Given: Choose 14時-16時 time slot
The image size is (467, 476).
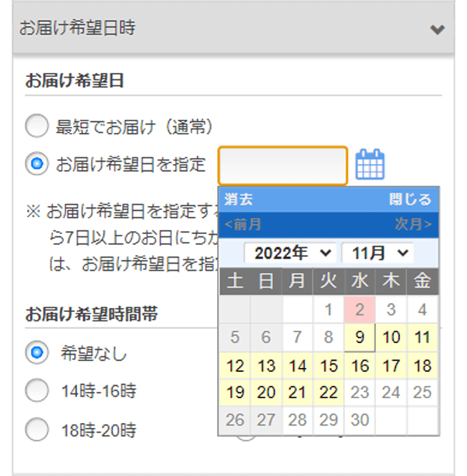Looking at the screenshot, I should coord(37,390).
